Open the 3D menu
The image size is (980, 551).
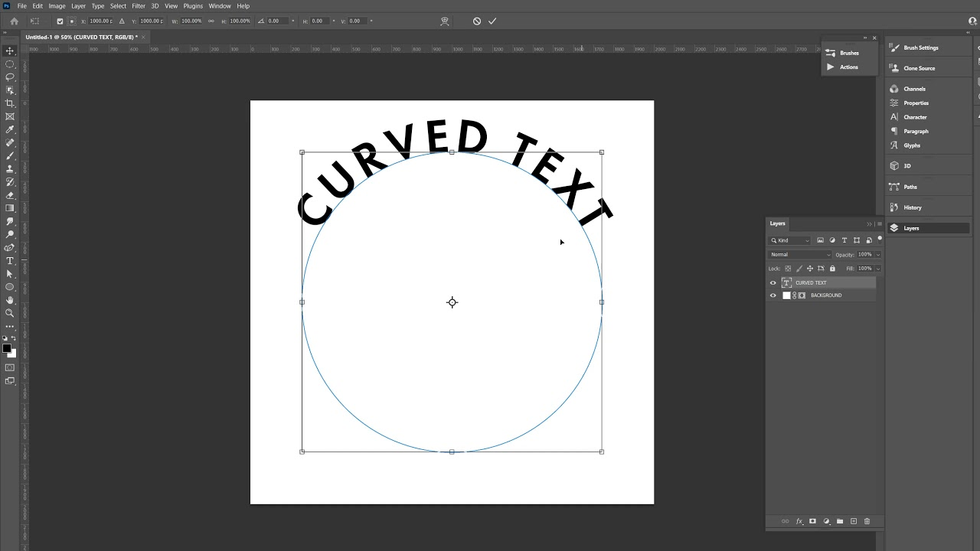[155, 6]
